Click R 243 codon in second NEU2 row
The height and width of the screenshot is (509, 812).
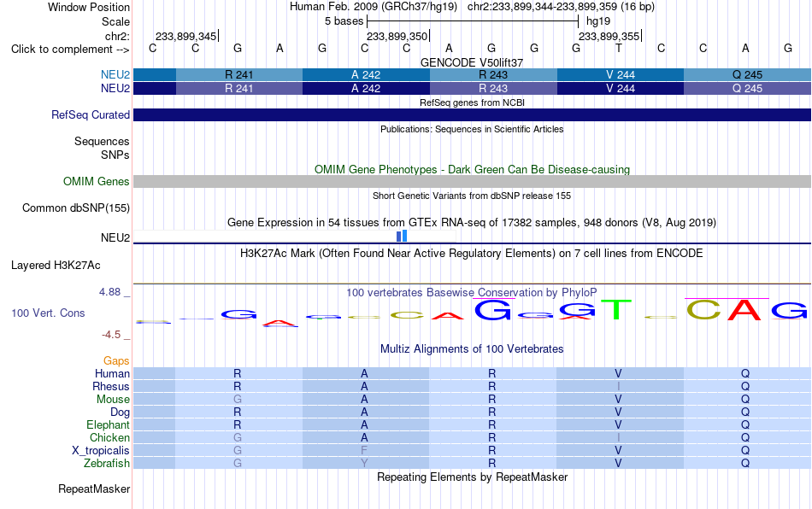pos(493,89)
